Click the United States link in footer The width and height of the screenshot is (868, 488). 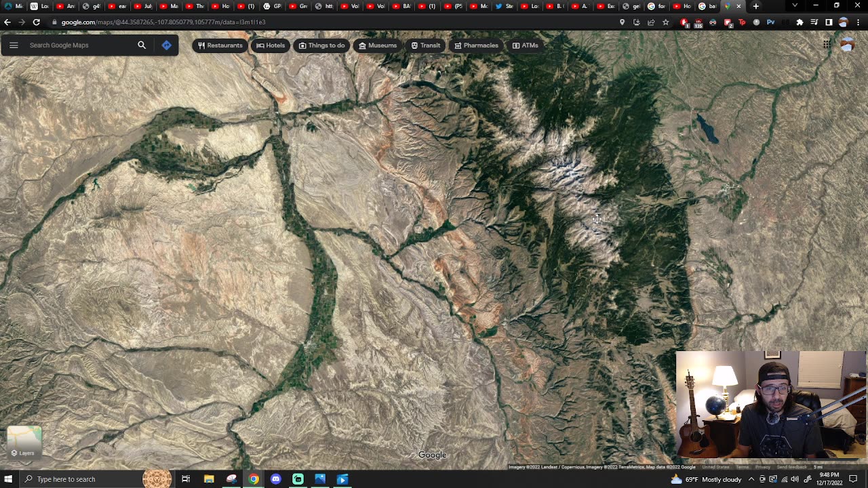[x=715, y=467]
